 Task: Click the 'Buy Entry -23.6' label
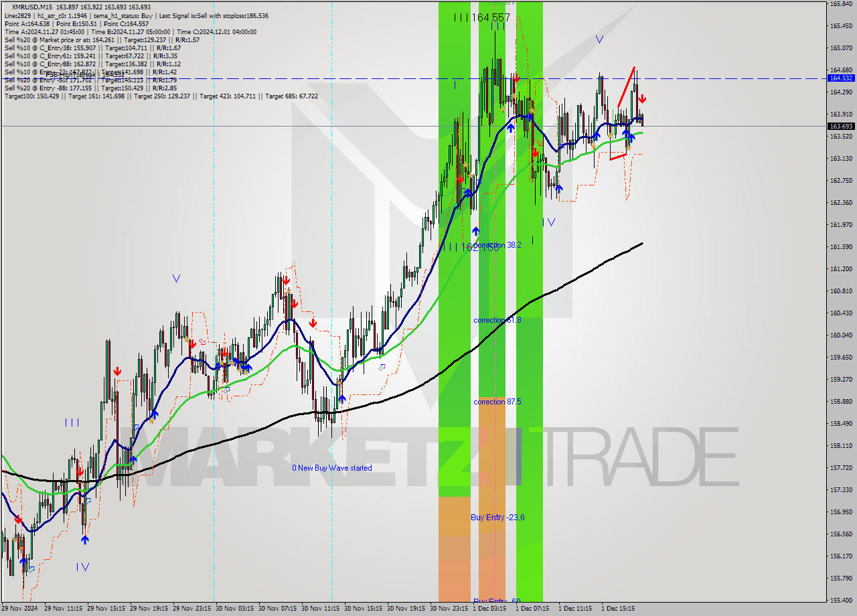pos(497,517)
